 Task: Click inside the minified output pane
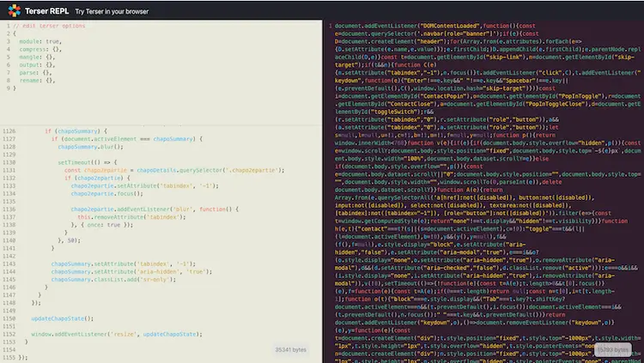[x=481, y=189]
